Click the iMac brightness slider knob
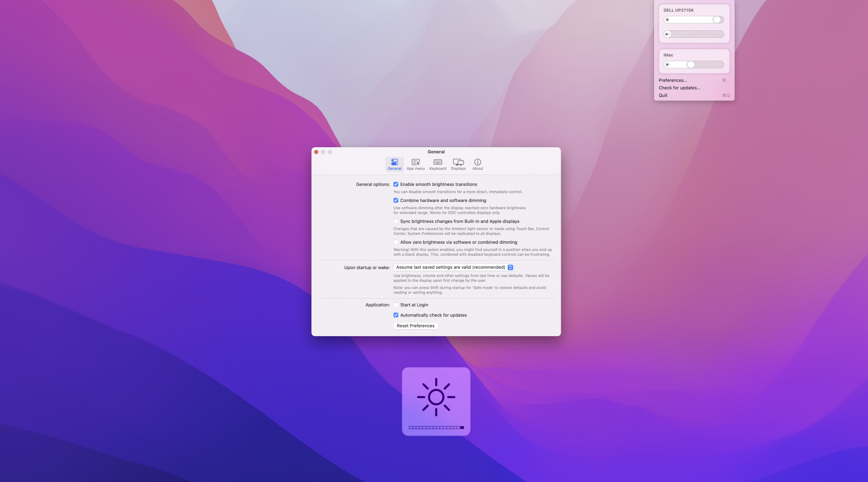Image resolution: width=868 pixels, height=482 pixels. coord(691,65)
